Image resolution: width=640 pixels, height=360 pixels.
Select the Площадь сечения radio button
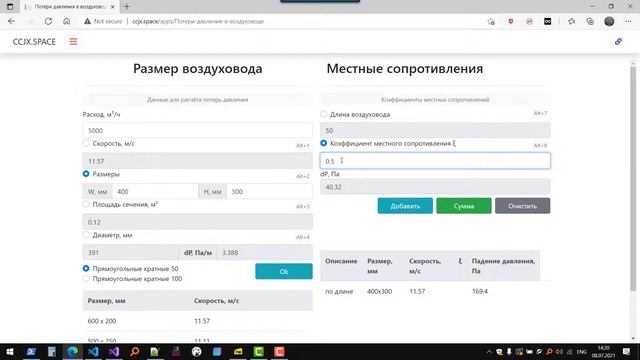pos(86,204)
